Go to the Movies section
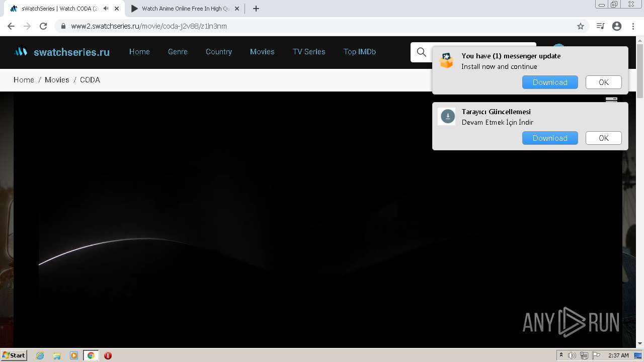 pos(262,52)
